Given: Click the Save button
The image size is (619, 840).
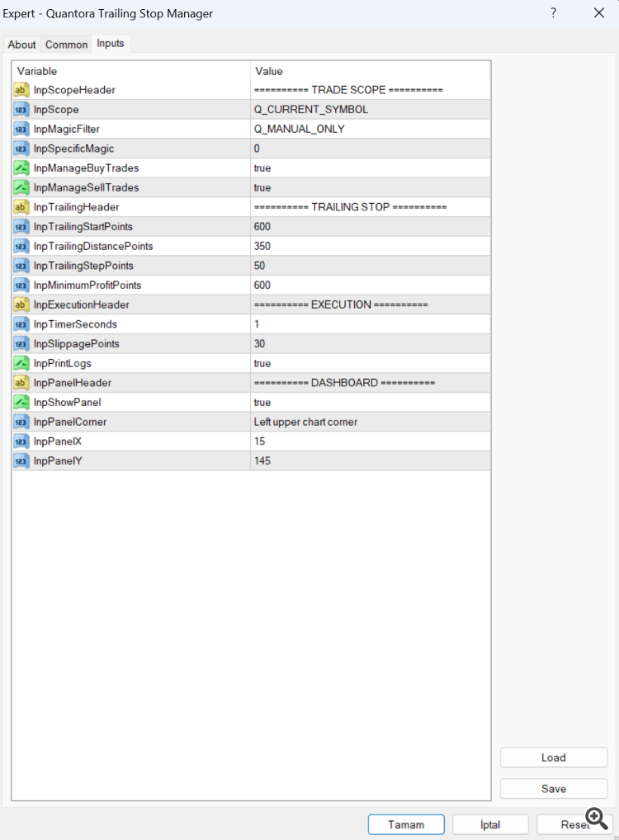Looking at the screenshot, I should click(x=554, y=789).
